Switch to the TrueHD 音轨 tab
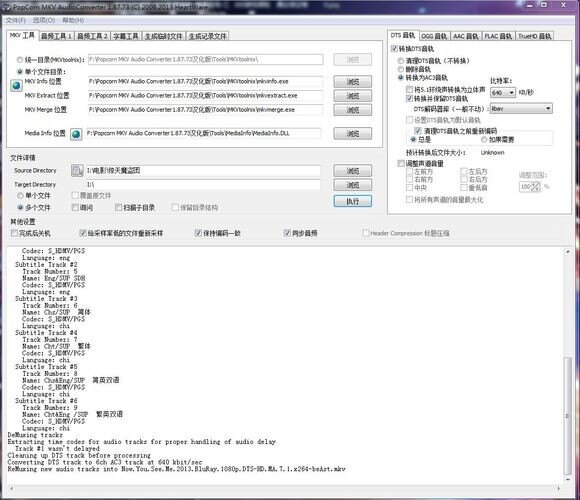 (x=535, y=36)
